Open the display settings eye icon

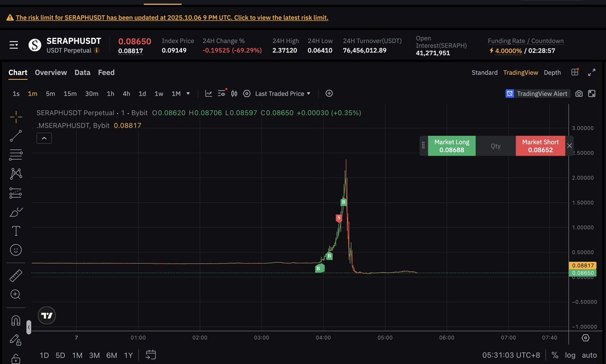click(222, 93)
